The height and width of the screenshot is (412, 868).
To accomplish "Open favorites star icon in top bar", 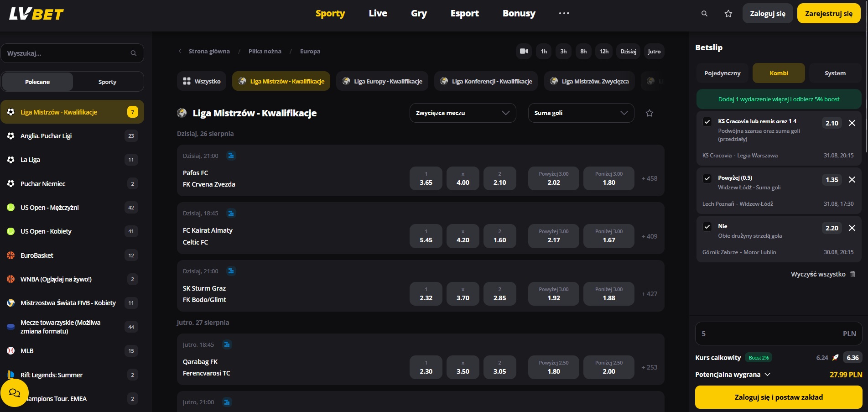I will pos(728,14).
